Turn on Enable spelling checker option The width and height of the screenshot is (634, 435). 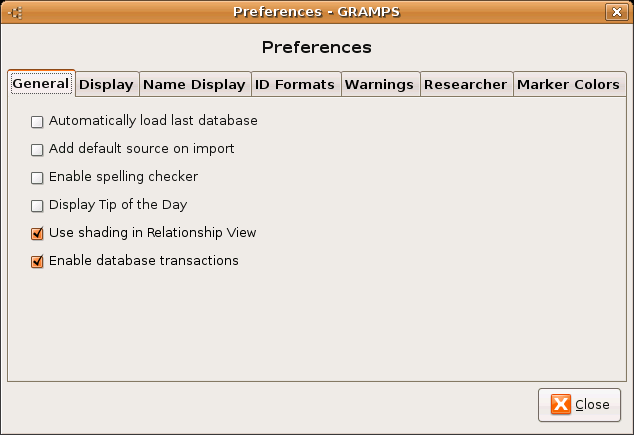(x=38, y=177)
